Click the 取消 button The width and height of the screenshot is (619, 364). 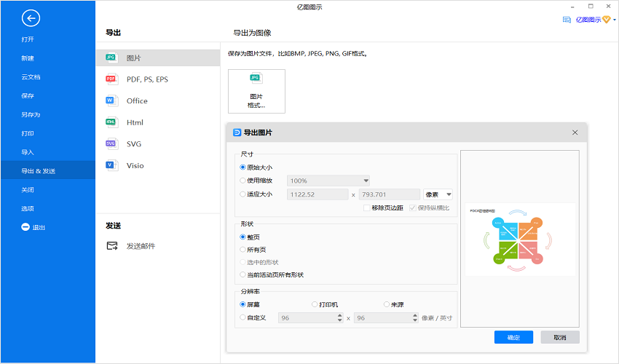click(x=560, y=337)
